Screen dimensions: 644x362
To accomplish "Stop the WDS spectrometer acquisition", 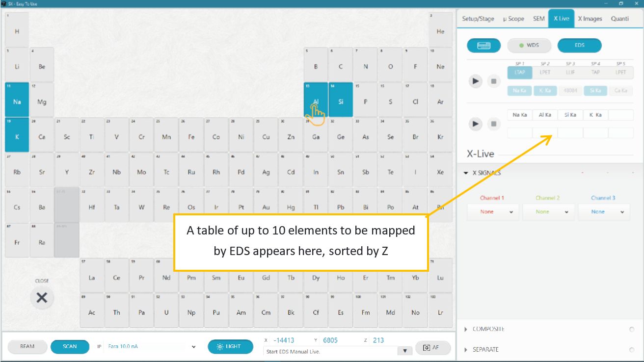I will [494, 81].
